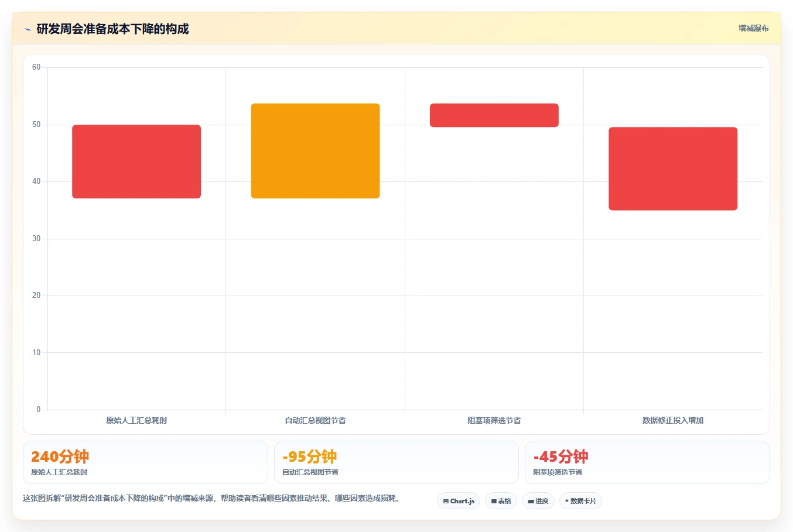Select the -45分钟 data card
Image resolution: width=793 pixels, height=532 pixels.
click(647, 462)
